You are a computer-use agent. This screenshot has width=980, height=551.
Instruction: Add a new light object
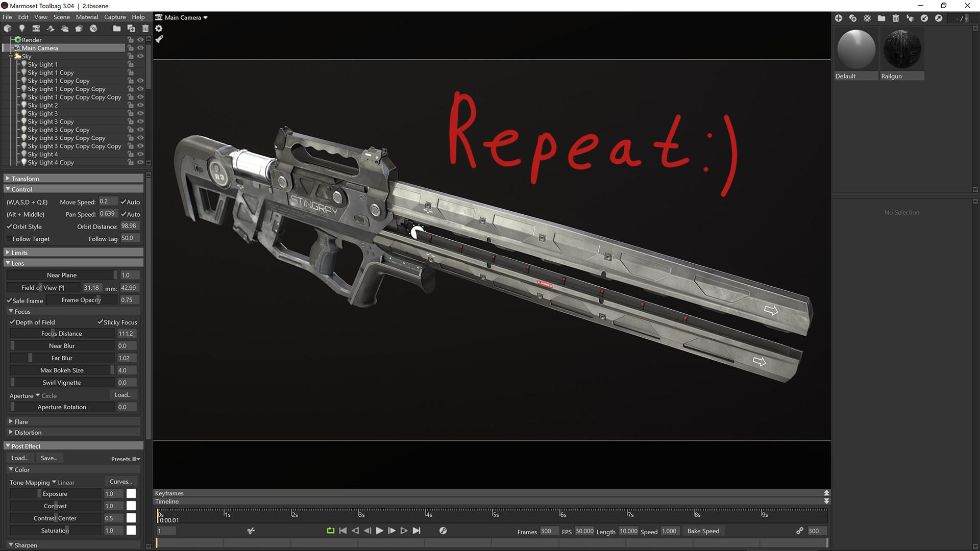click(22, 29)
